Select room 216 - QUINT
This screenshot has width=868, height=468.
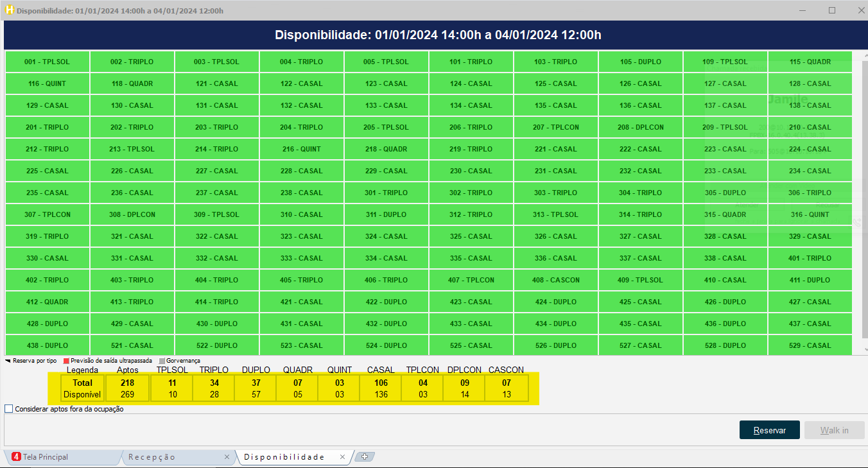[x=302, y=149]
